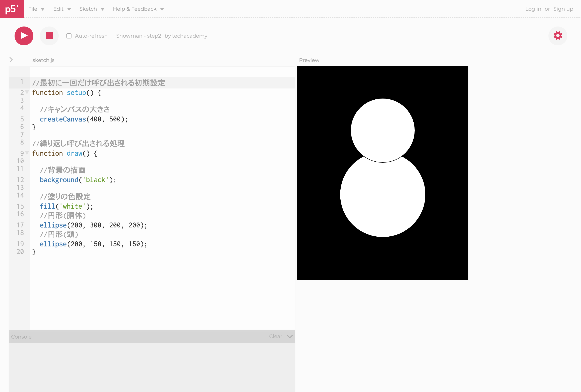Click the p5* logo
The image size is (581, 392).
(x=12, y=9)
